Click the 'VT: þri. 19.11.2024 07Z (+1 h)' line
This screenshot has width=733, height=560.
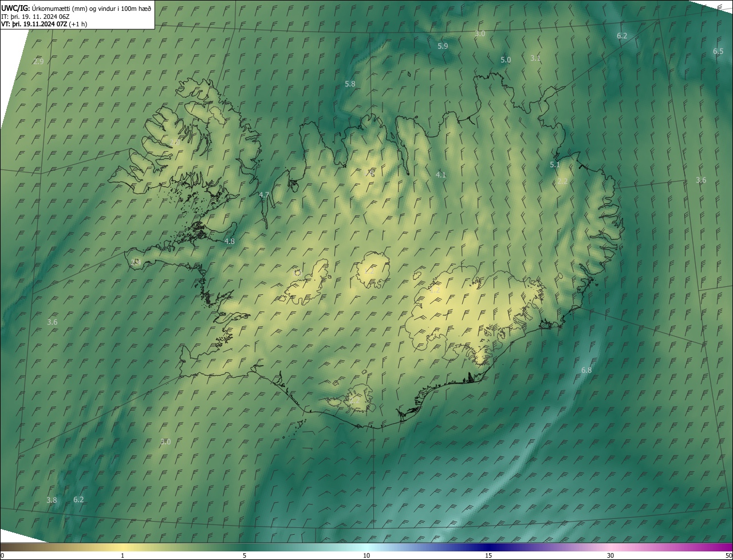pos(44,24)
